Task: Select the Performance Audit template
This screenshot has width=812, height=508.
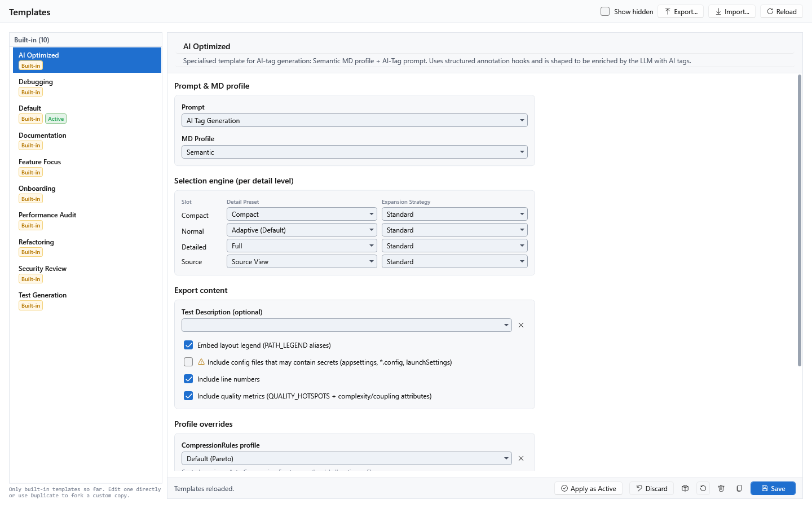Action: 87,220
